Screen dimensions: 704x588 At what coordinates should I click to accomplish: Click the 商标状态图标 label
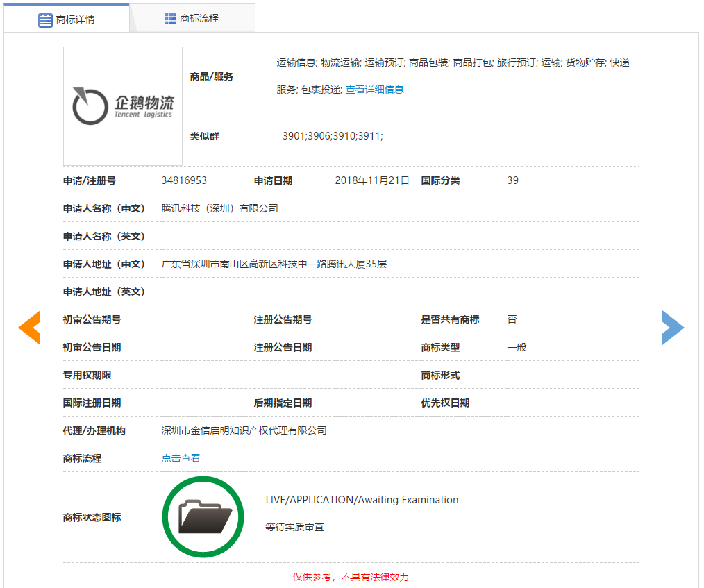pos(92,517)
